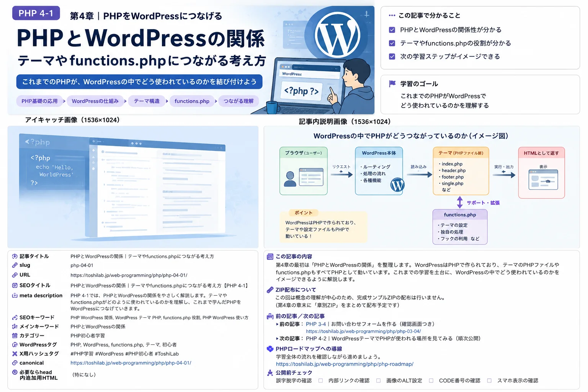
Task: Click the blue これまでのPHPが banner button
Action: tap(139, 82)
